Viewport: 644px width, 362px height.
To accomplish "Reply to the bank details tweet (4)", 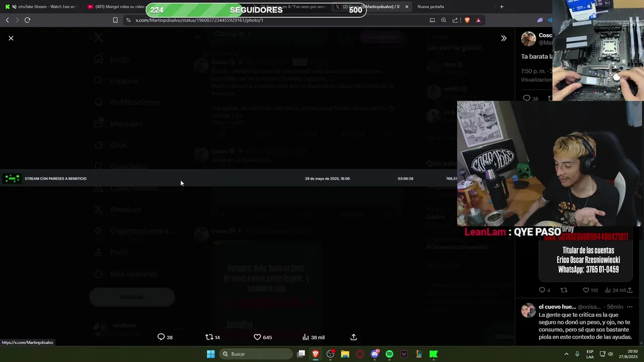I will [x=544, y=290].
